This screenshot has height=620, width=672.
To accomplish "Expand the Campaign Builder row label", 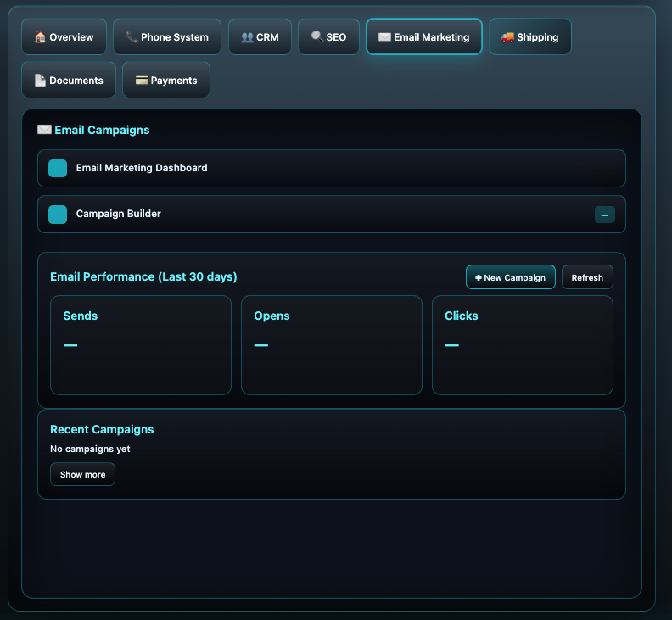I will [119, 215].
